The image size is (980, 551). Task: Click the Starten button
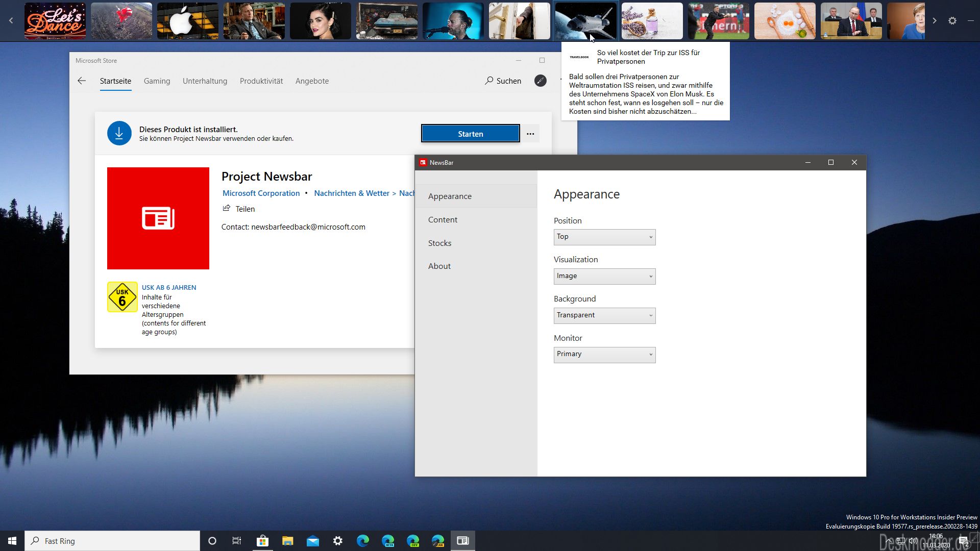click(x=470, y=134)
